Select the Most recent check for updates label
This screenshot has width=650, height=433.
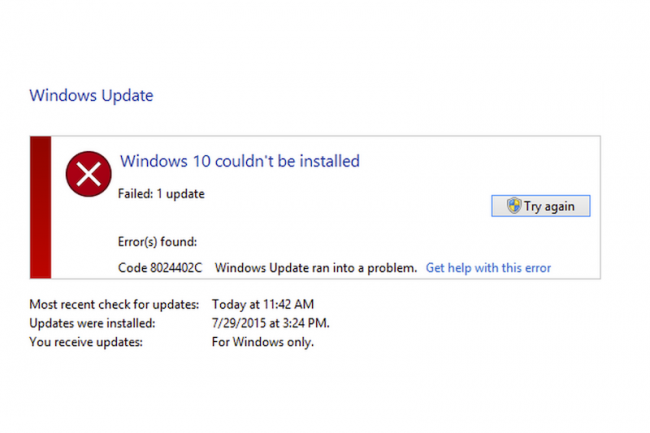pyautogui.click(x=114, y=305)
